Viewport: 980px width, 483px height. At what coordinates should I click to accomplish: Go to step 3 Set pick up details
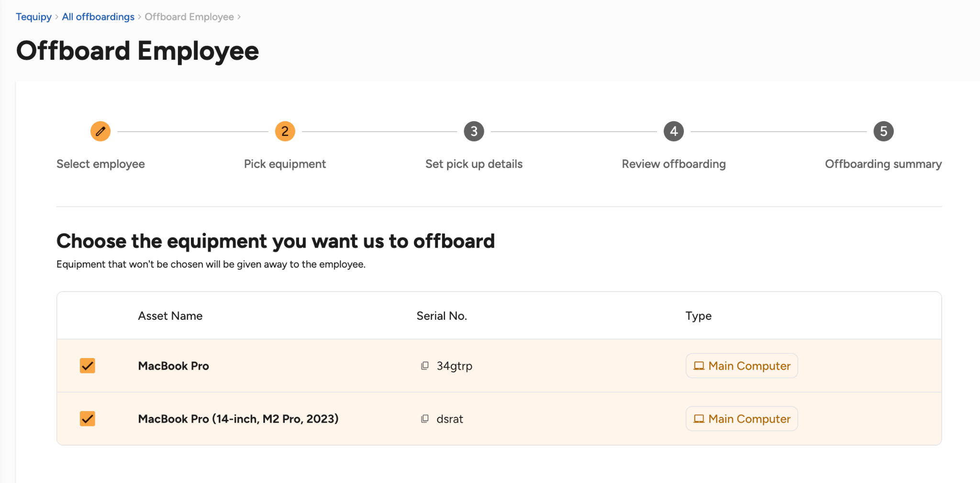click(474, 131)
